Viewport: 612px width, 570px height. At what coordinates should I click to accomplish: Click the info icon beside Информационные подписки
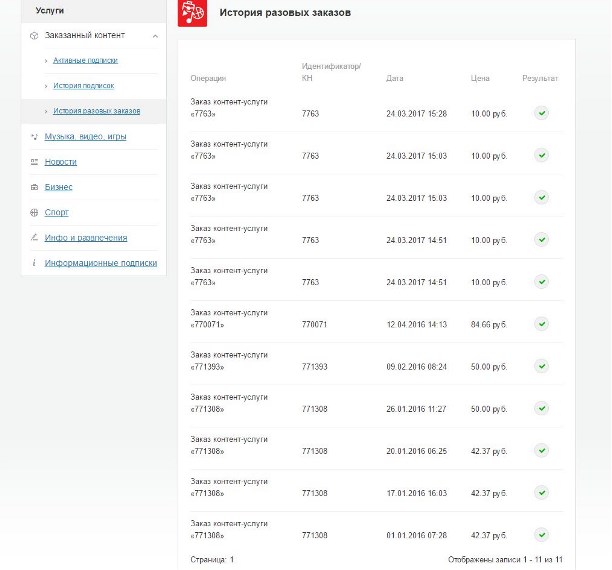click(35, 263)
